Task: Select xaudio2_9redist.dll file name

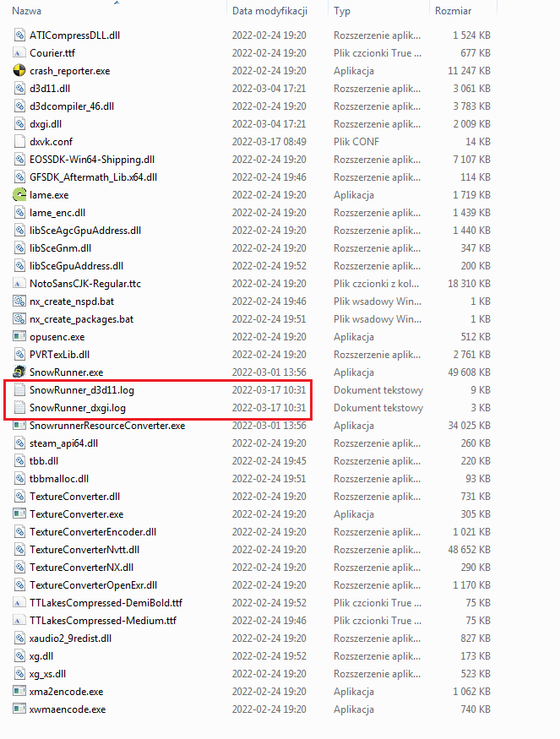Action: click(x=71, y=638)
